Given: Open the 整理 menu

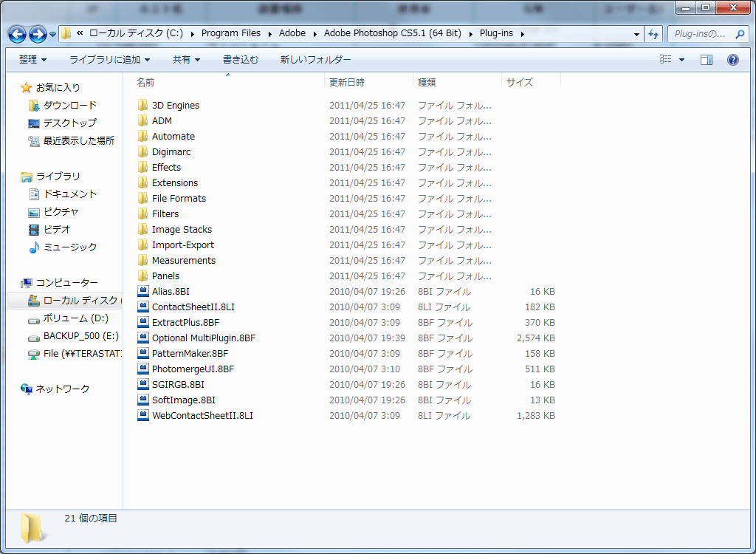Looking at the screenshot, I should point(32,59).
